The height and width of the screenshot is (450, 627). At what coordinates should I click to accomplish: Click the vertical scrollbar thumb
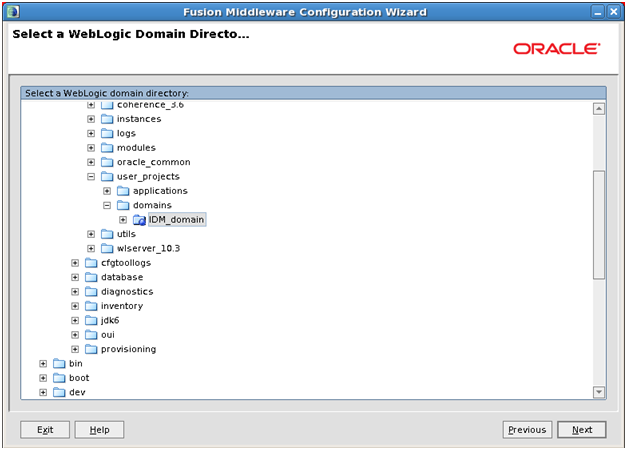click(x=599, y=225)
